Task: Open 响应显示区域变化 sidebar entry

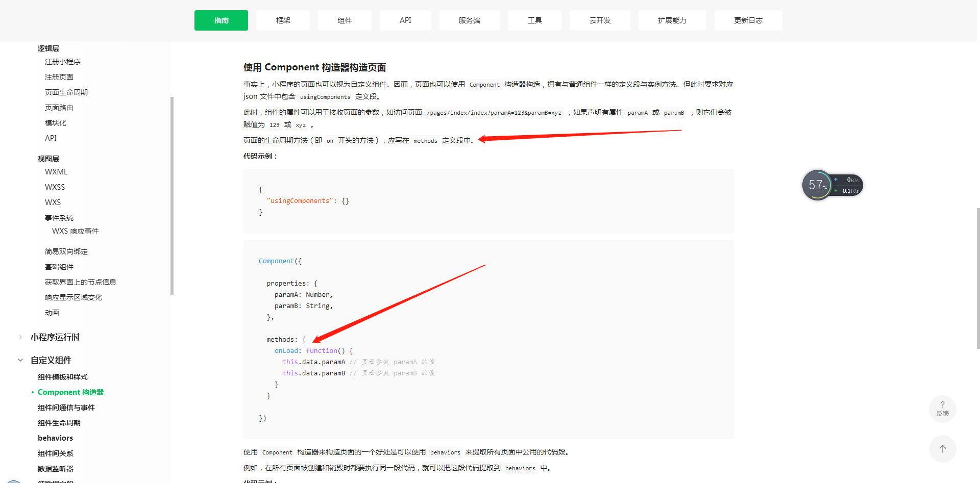Action: click(73, 297)
